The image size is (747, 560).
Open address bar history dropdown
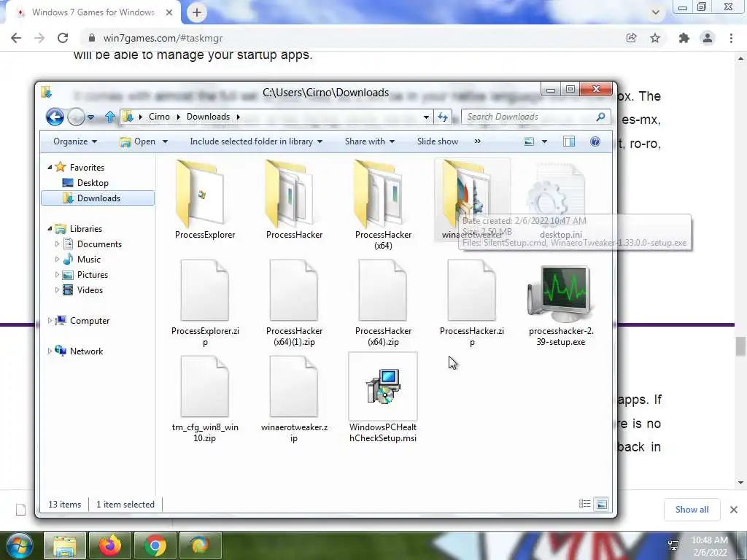tap(426, 117)
